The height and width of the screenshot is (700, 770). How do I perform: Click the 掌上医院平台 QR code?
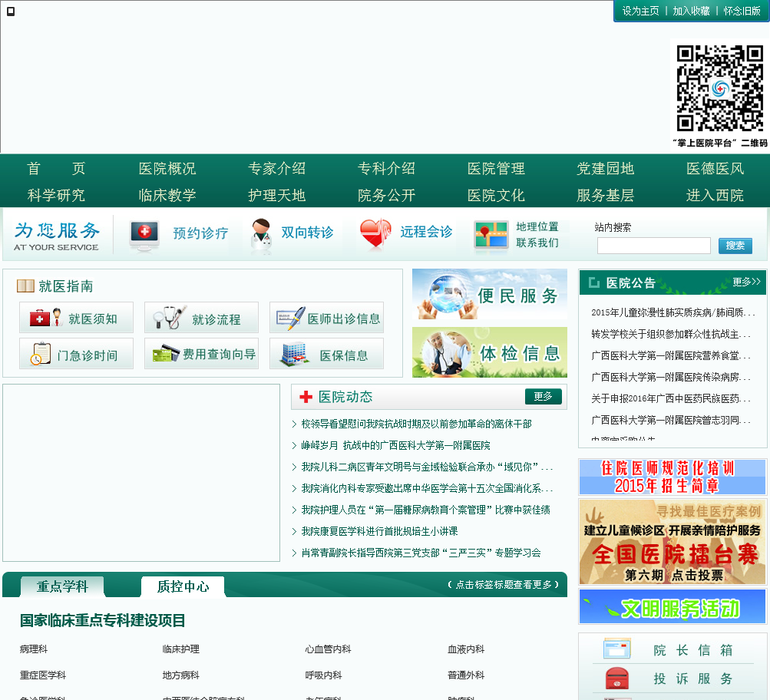pos(720,88)
